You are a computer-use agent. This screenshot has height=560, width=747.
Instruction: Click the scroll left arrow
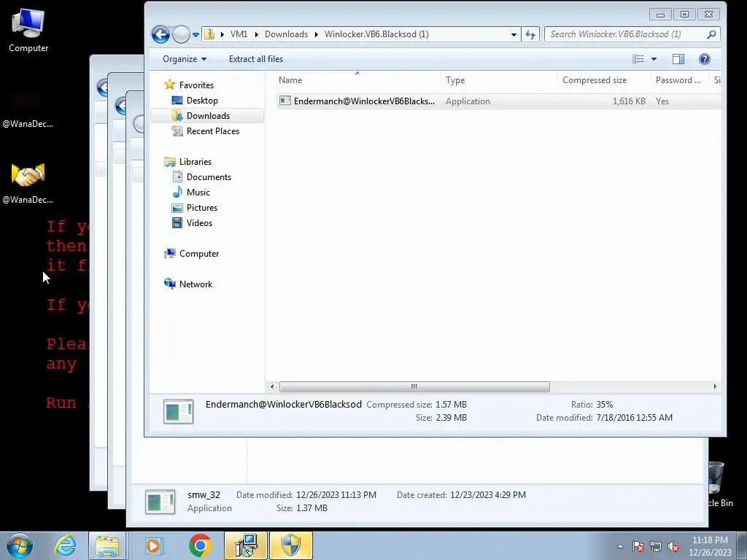(272, 386)
